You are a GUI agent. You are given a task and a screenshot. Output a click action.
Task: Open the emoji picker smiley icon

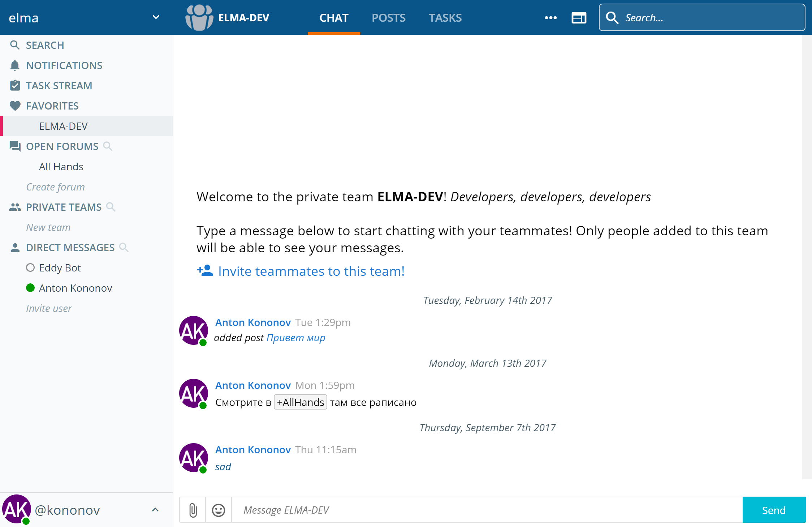tap(218, 510)
